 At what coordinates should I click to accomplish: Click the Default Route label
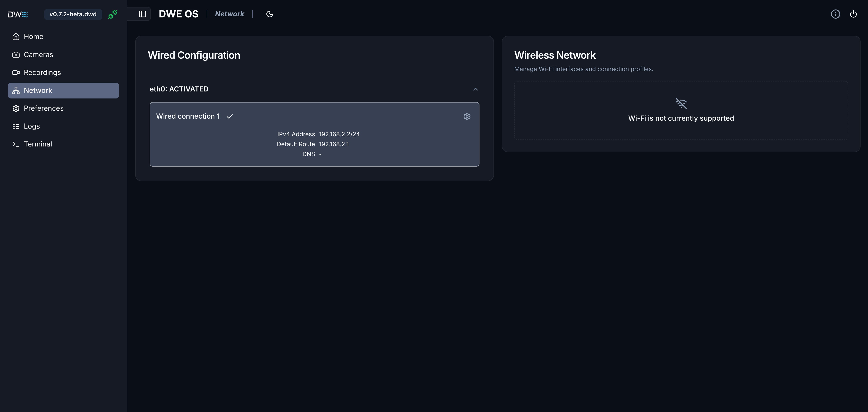pyautogui.click(x=296, y=144)
